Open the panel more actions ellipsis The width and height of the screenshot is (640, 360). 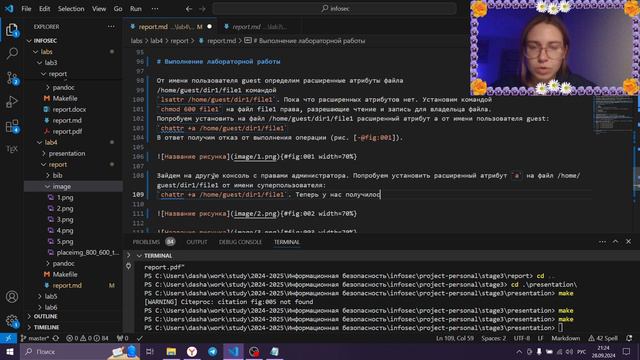click(602, 242)
